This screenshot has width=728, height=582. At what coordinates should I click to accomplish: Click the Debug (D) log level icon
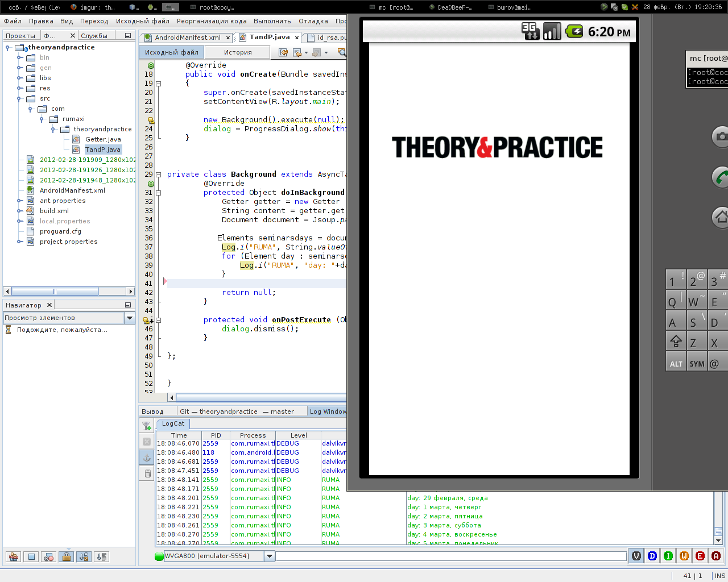pos(652,556)
